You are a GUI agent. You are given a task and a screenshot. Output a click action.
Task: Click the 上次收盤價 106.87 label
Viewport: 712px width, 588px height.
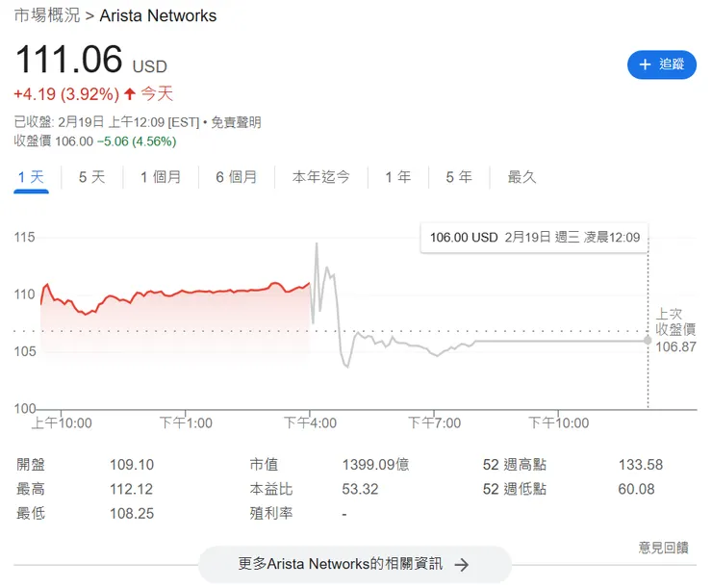coord(675,330)
